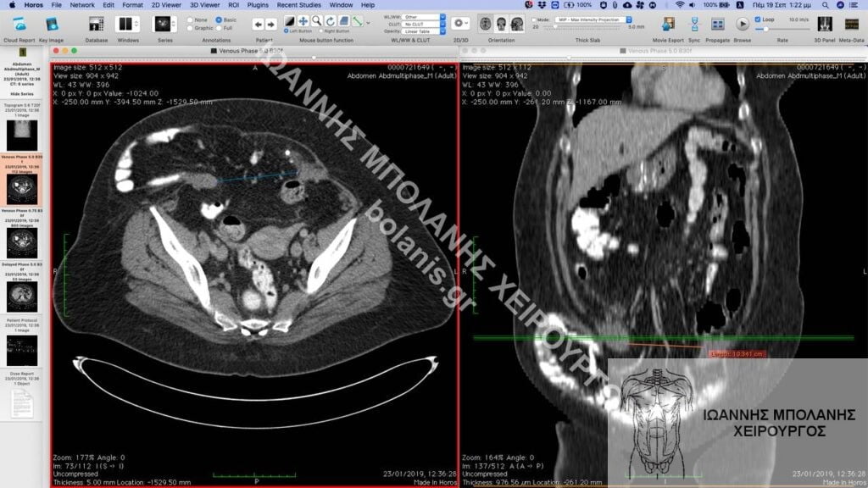The width and height of the screenshot is (868, 488).
Task: Open the Network menu
Action: (82, 5)
